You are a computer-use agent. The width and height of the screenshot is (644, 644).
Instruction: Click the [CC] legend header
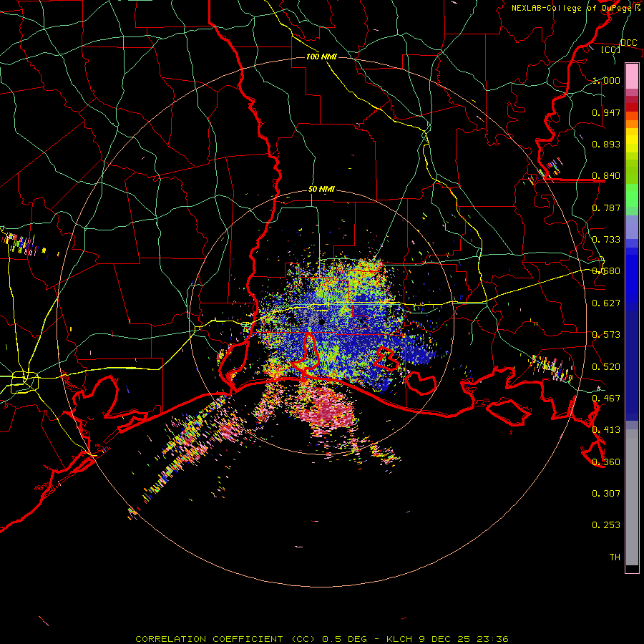pos(611,49)
